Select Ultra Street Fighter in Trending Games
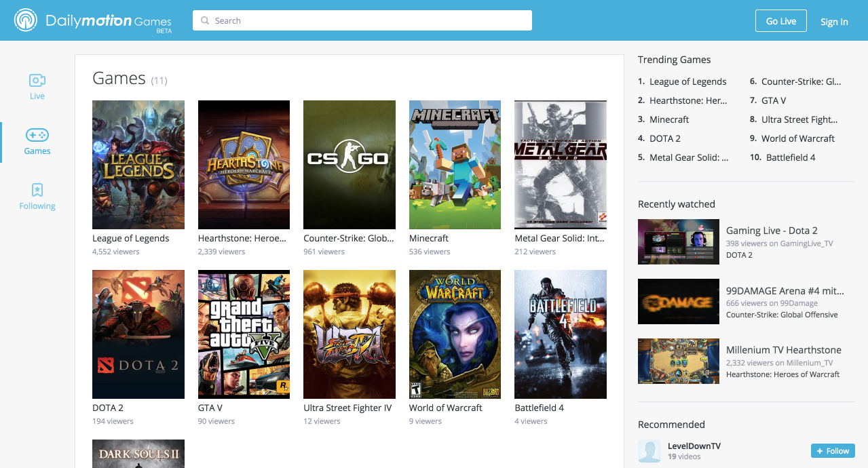 coord(799,119)
